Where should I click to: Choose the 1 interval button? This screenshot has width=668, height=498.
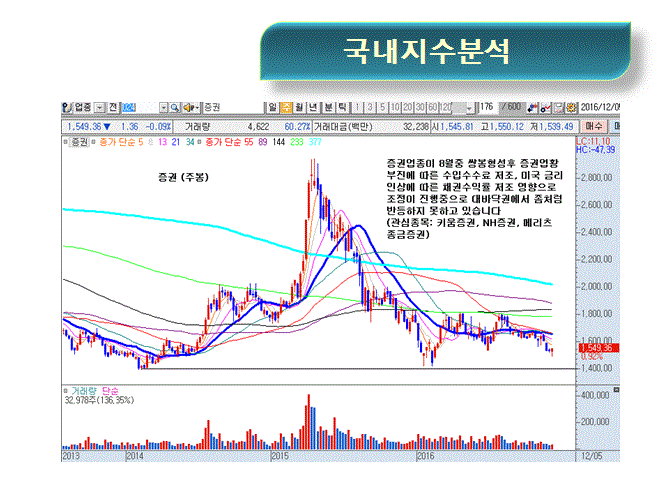357,107
